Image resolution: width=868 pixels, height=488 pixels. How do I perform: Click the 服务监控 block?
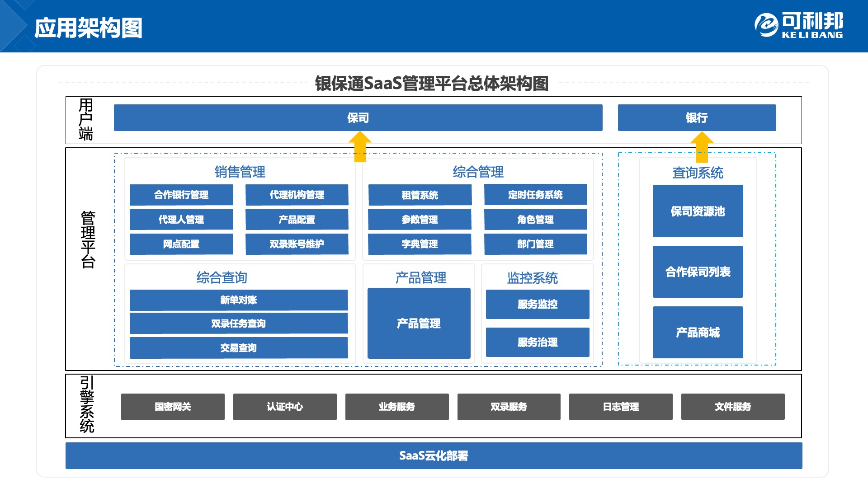click(x=537, y=305)
